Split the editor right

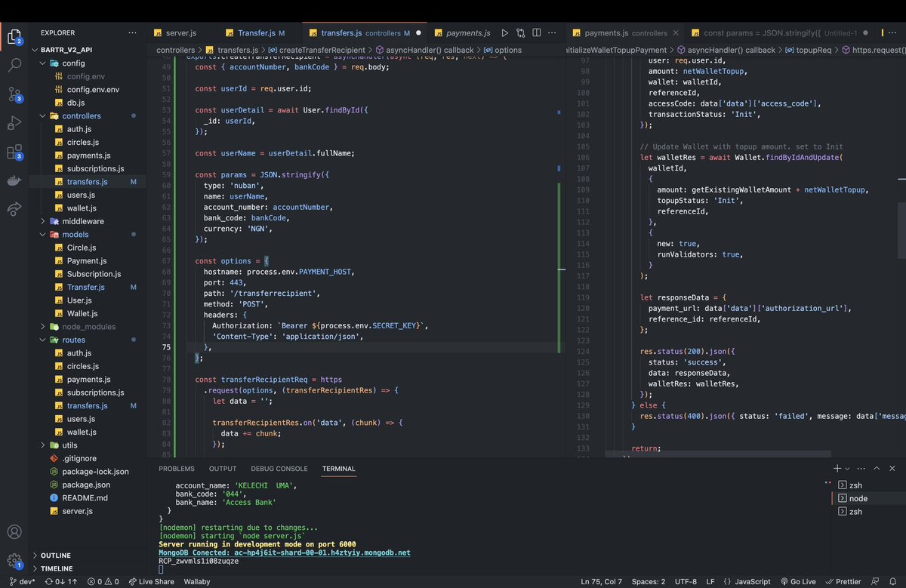(538, 33)
